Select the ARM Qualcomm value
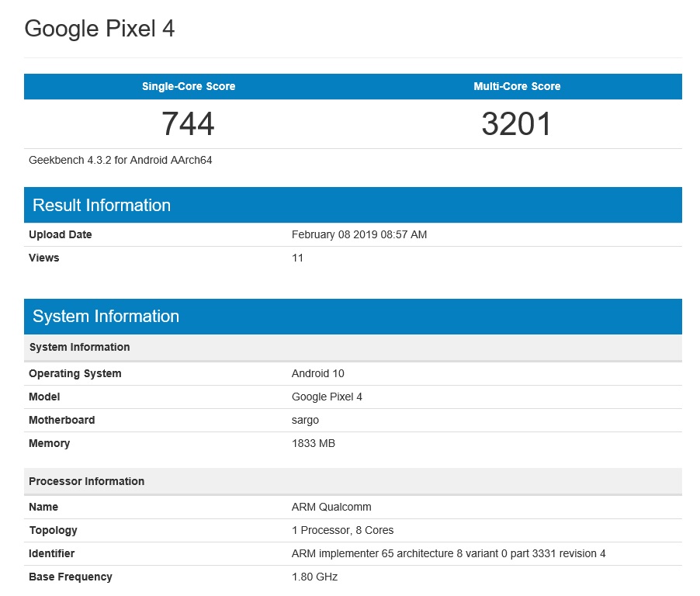700x596 pixels. (331, 507)
